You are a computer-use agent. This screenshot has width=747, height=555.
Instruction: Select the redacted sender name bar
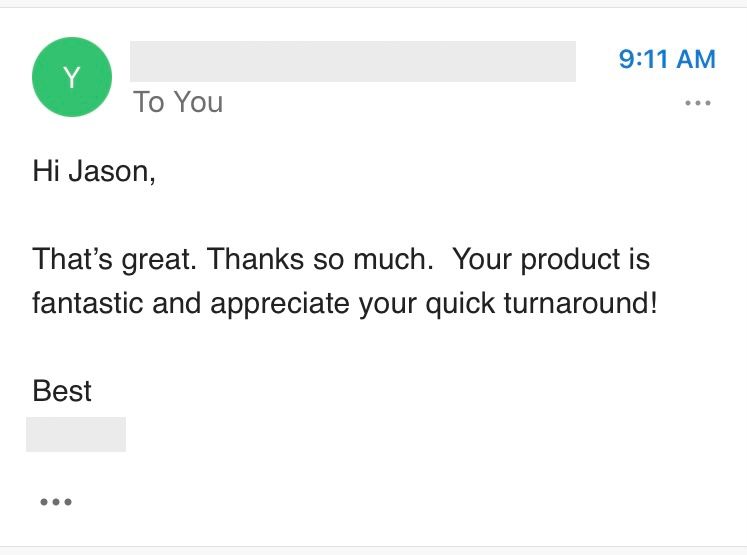[352, 61]
